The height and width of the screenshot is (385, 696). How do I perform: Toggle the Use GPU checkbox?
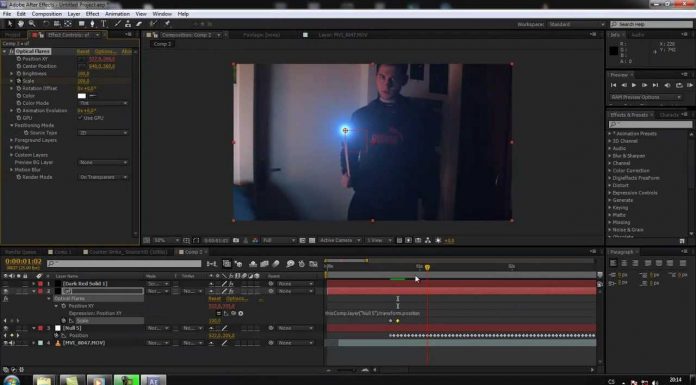80,118
